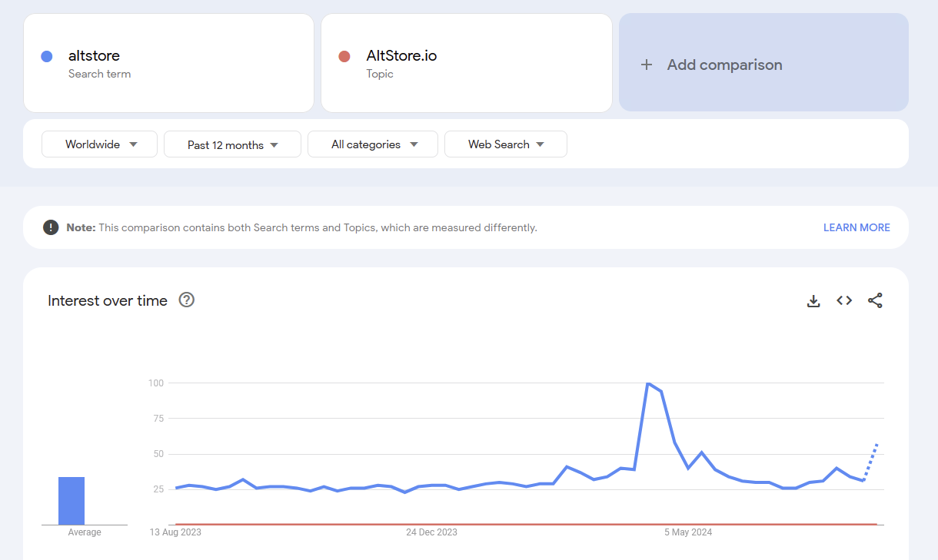The width and height of the screenshot is (938, 560).
Task: Click the 5 May 2024 axis label
Action: (x=688, y=532)
